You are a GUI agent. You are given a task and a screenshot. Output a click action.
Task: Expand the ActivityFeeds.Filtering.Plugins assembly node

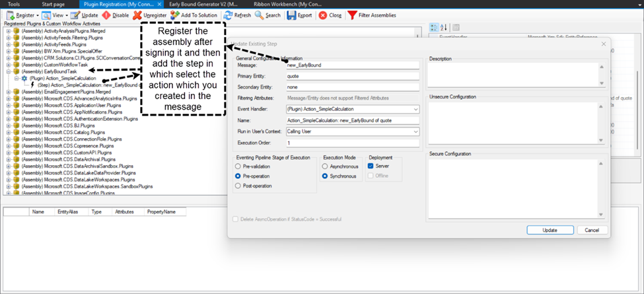pyautogui.click(x=9, y=38)
